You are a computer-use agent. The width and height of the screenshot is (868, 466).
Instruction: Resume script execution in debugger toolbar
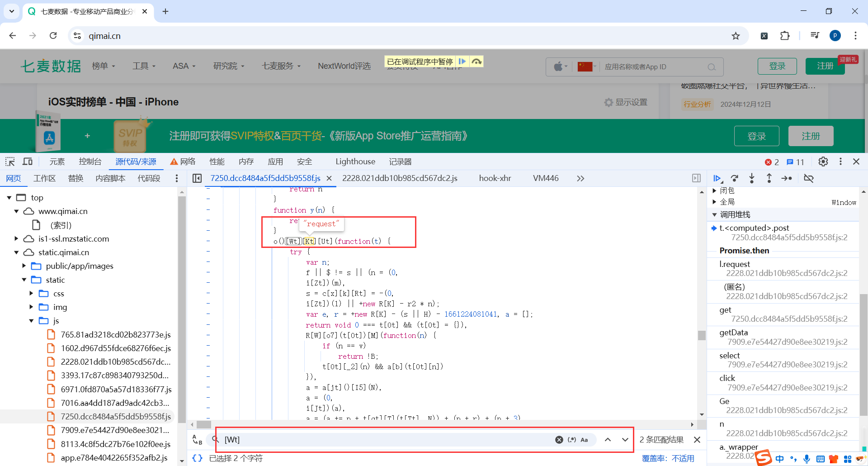[x=717, y=178]
